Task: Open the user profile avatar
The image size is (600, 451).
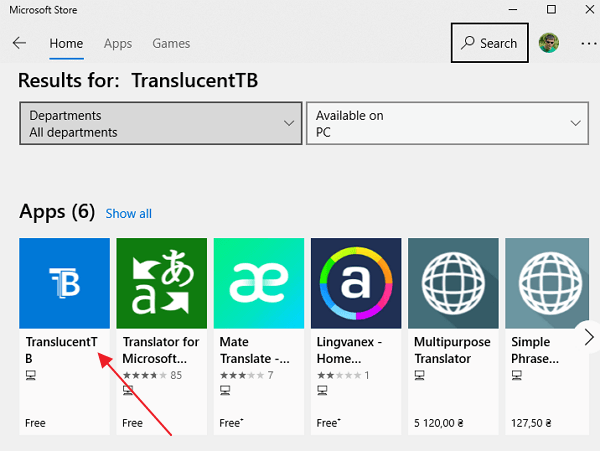Action: pos(549,43)
